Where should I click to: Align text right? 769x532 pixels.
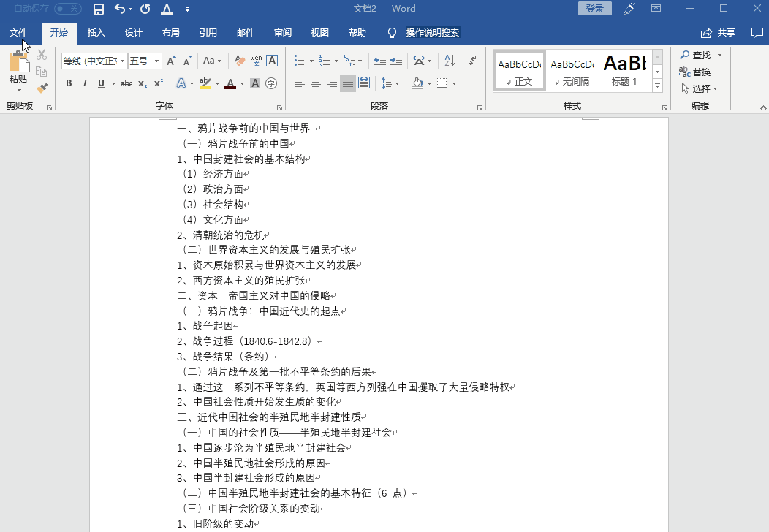point(332,83)
